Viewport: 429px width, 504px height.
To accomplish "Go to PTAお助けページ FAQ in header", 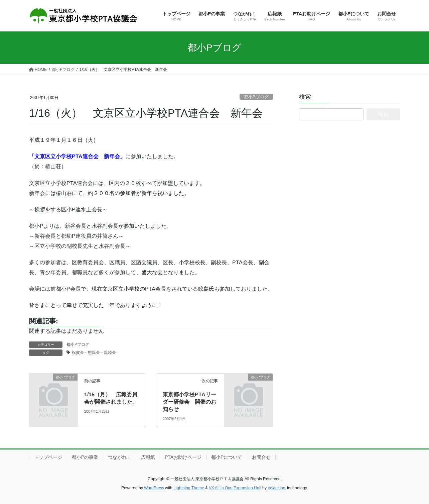I will pyautogui.click(x=311, y=16).
